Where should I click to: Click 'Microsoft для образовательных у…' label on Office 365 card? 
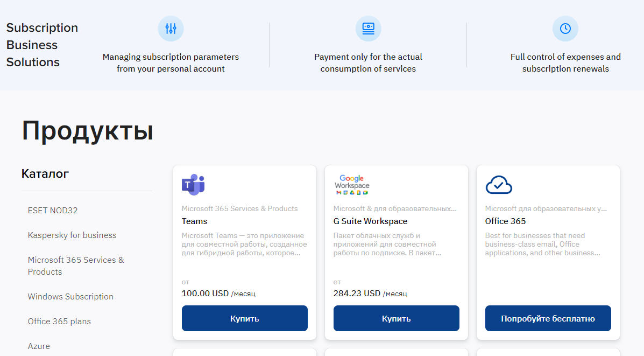[546, 209]
